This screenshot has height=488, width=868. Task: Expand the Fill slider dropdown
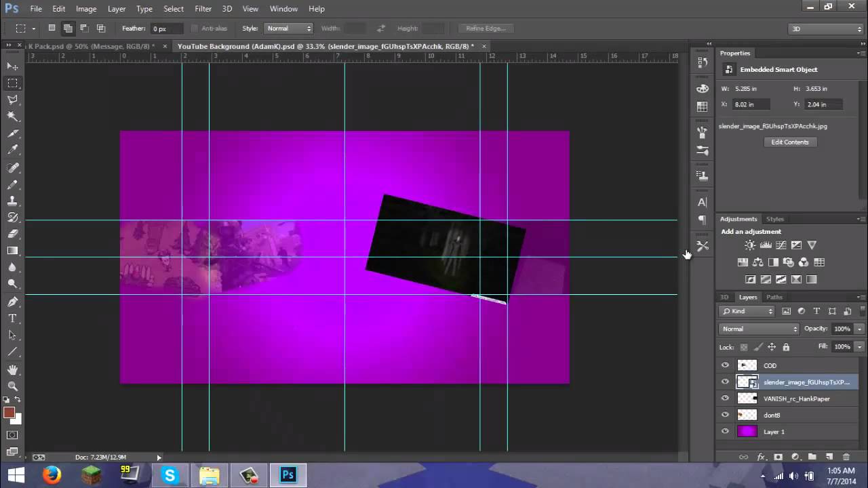coord(861,346)
